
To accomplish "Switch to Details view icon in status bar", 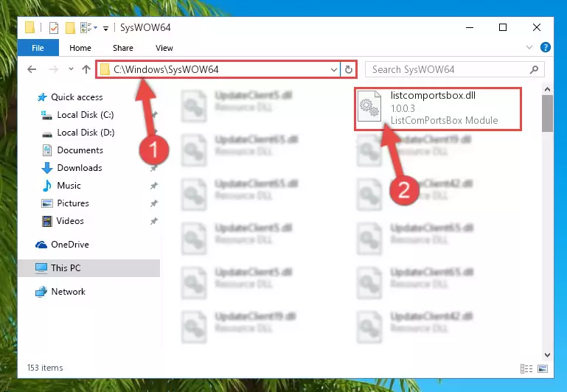I will 526,368.
